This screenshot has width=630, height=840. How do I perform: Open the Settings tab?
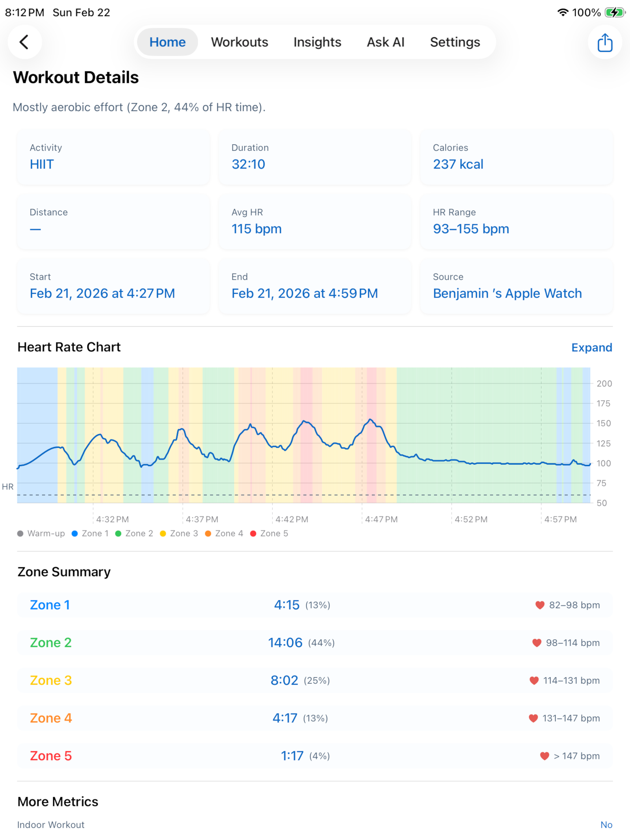pos(455,42)
